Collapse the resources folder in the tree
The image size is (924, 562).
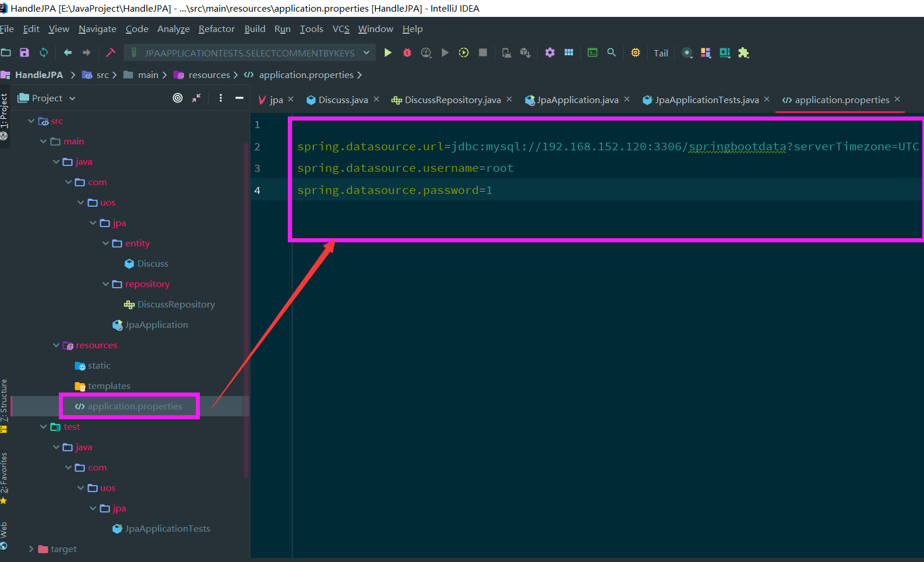coord(56,345)
